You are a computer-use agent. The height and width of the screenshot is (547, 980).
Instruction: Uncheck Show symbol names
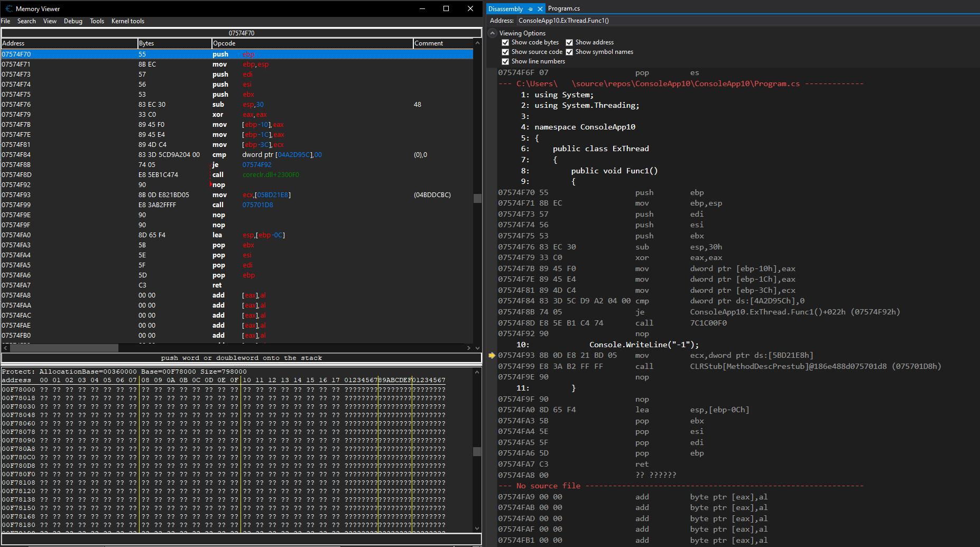click(569, 52)
